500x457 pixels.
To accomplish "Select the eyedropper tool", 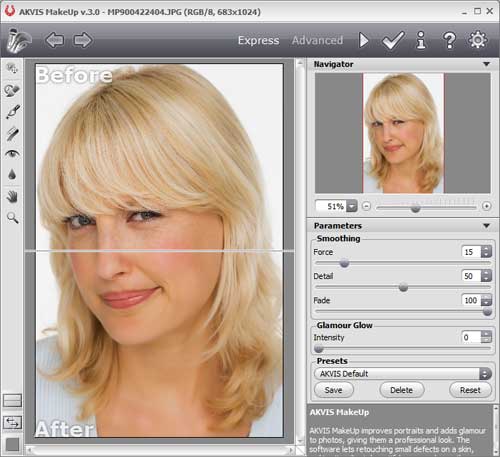I will (13, 111).
